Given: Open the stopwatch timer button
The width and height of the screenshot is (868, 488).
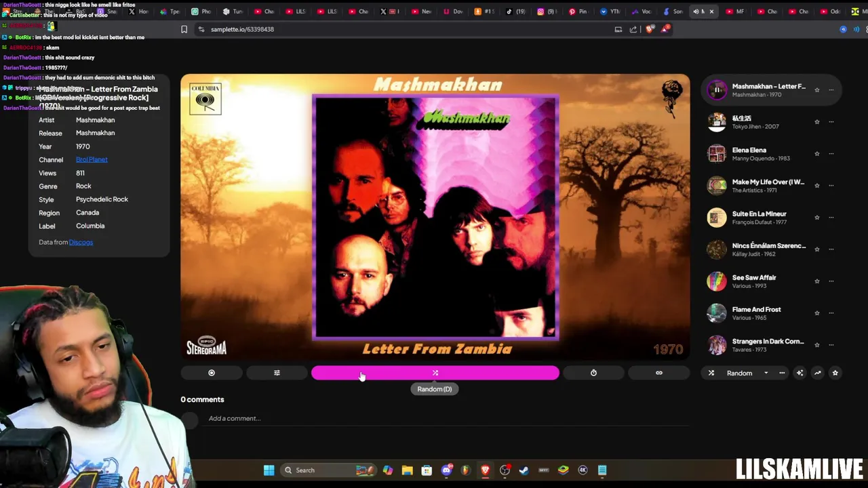Looking at the screenshot, I should pyautogui.click(x=593, y=373).
